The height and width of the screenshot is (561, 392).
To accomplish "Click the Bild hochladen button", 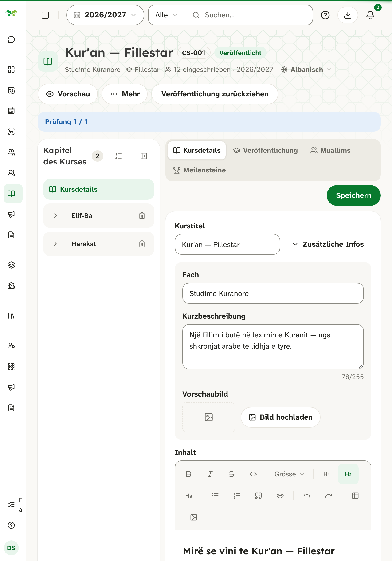I will click(x=281, y=417).
